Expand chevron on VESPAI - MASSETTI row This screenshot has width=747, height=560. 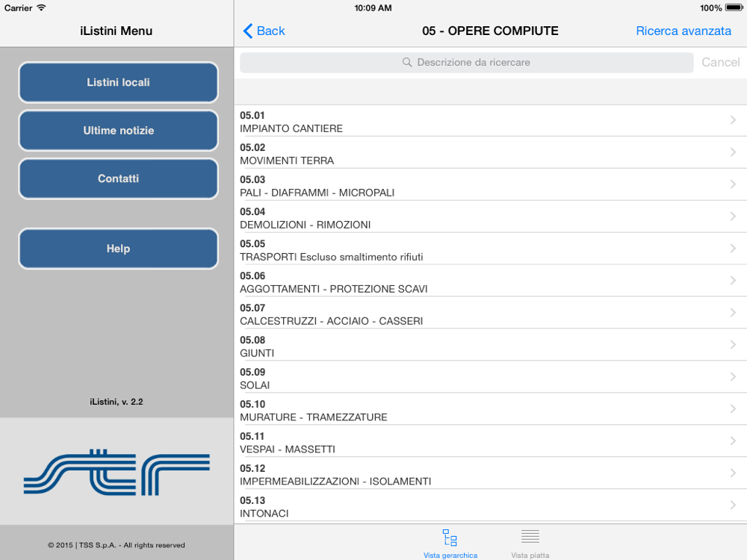click(x=733, y=441)
